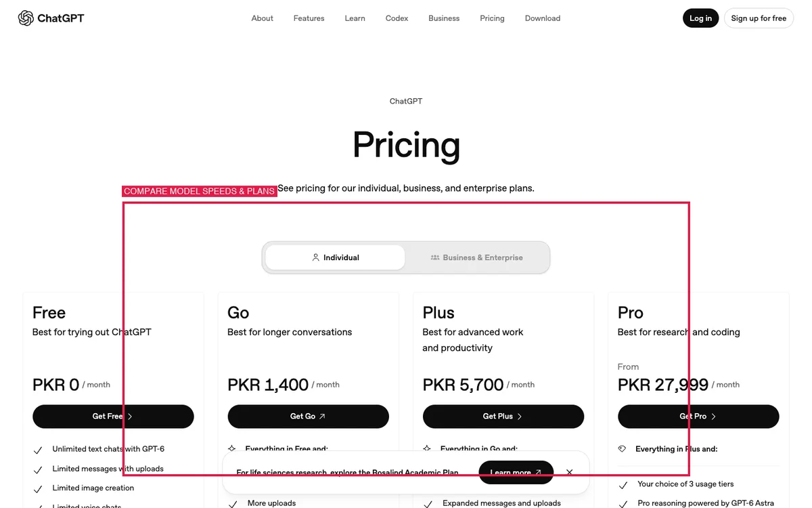Click Sign up for free button

coord(759,18)
